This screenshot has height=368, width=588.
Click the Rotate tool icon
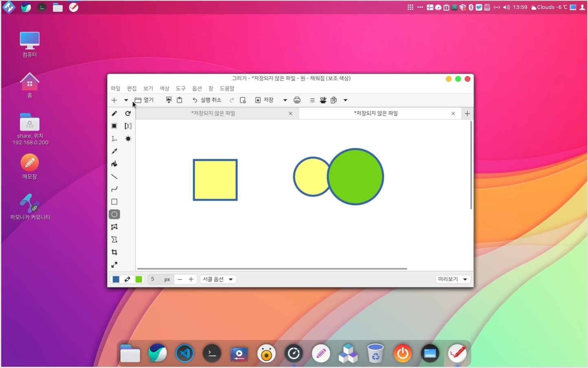128,114
